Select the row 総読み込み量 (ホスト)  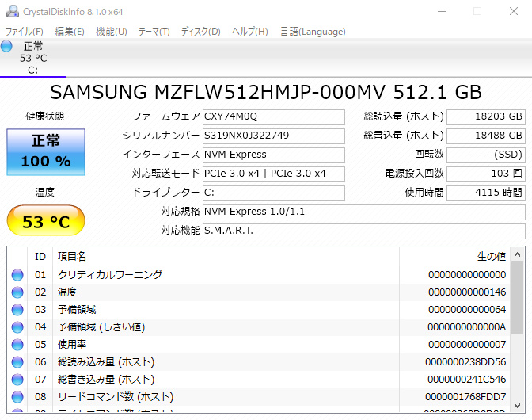click(x=259, y=362)
